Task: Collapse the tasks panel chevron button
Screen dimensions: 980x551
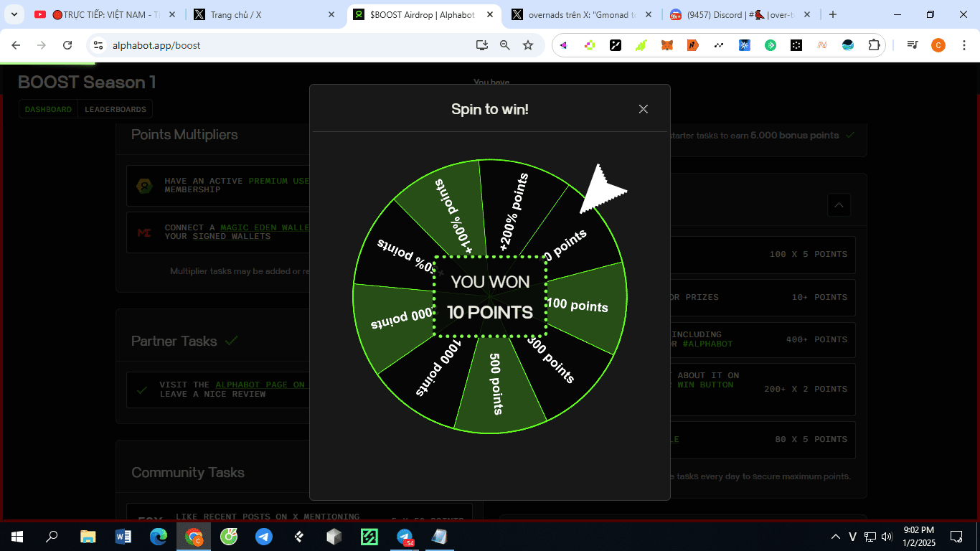Action: point(839,205)
